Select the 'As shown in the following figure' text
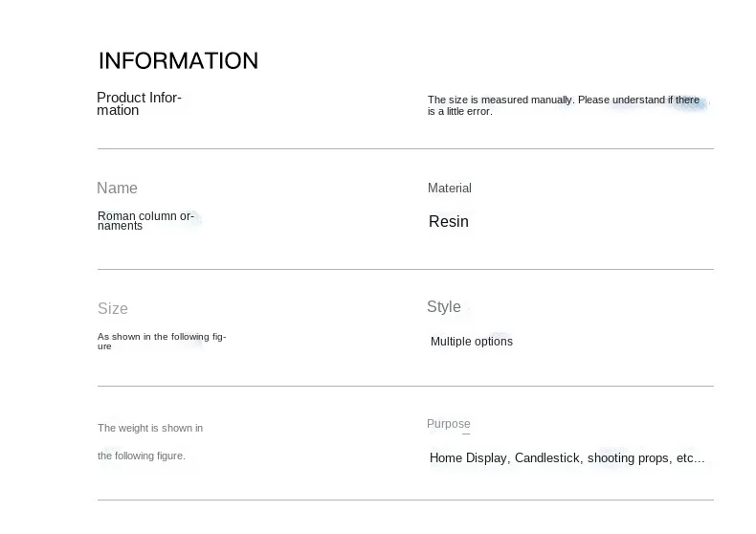 162,342
